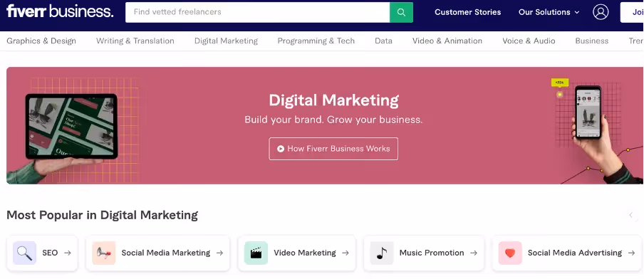The width and height of the screenshot is (644, 279).
Task: Click the arrow beside Music Promotion
Action: coord(474,253)
